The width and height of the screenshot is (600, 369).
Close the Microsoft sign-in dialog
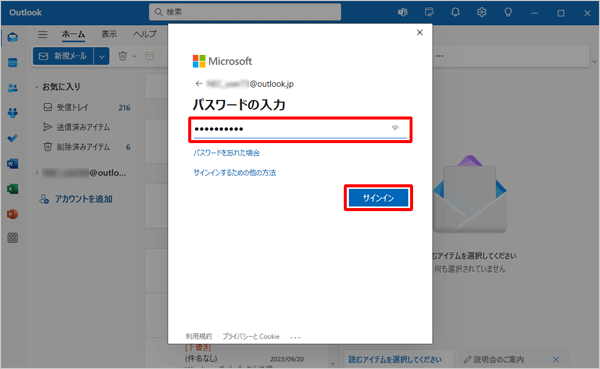[x=420, y=33]
